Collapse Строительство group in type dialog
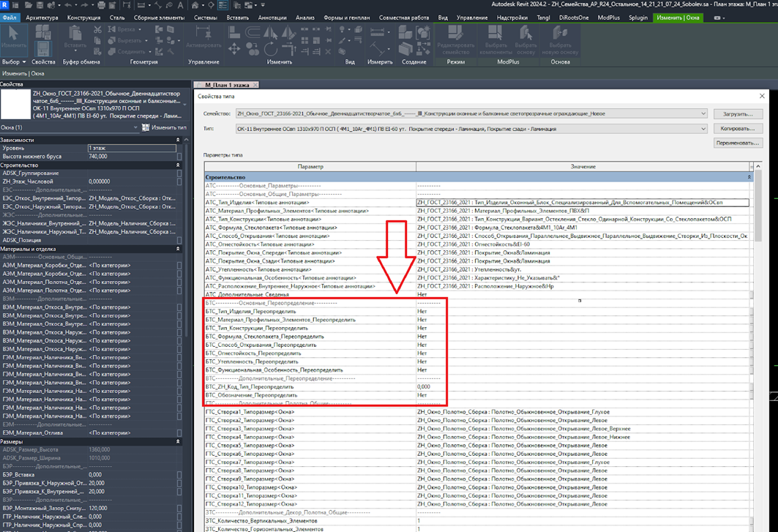Viewport: 778px width, 532px height. coord(749,177)
